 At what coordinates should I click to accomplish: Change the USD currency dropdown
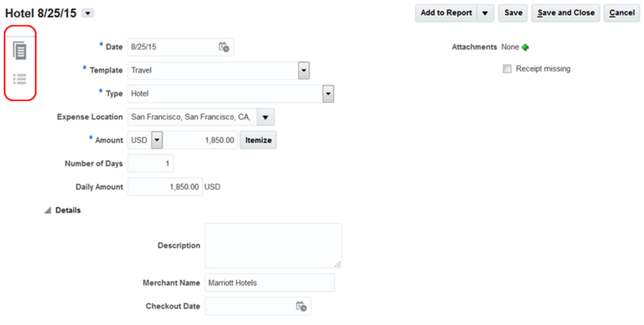click(x=157, y=140)
